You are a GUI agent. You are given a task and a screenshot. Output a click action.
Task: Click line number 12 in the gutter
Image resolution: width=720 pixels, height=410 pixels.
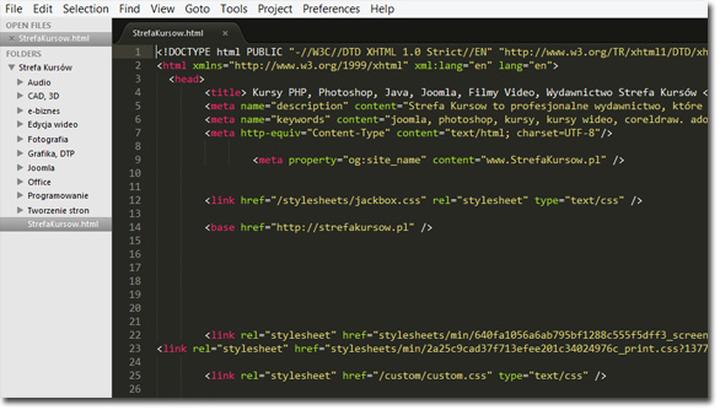tap(135, 200)
